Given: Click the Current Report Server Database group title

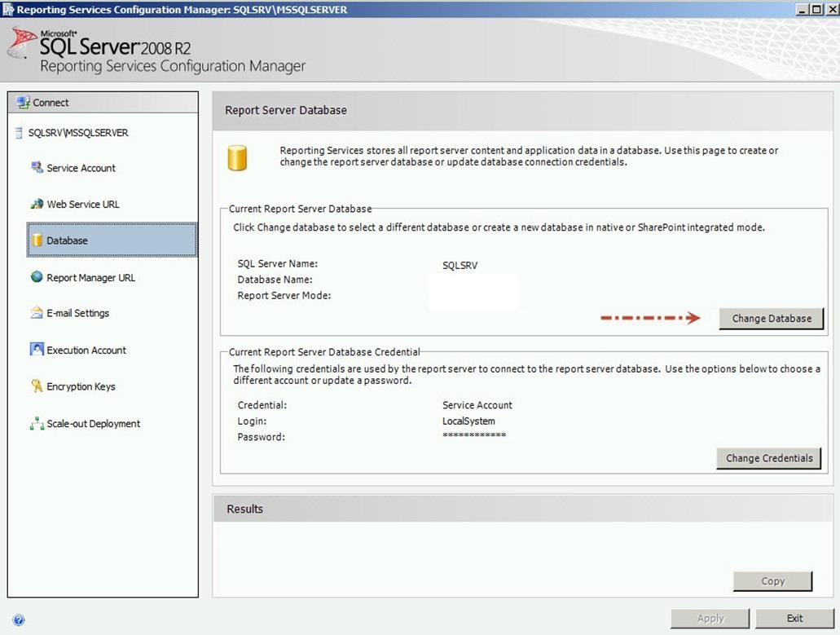Looking at the screenshot, I should [300, 209].
